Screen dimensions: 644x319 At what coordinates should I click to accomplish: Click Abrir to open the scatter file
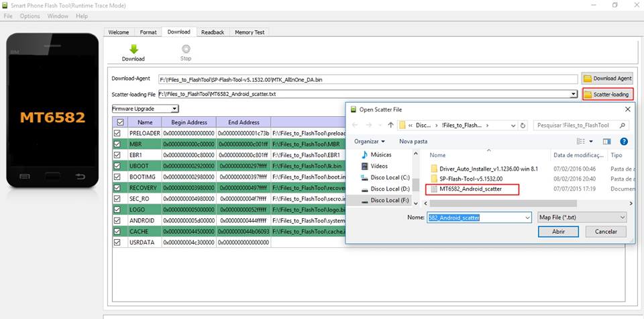pos(558,232)
